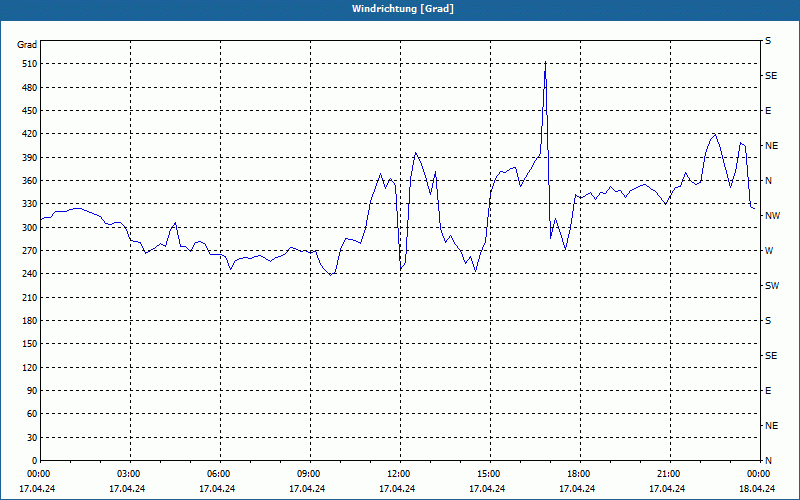
Task: Pick the 120 degree axis label
Action: click(30, 367)
